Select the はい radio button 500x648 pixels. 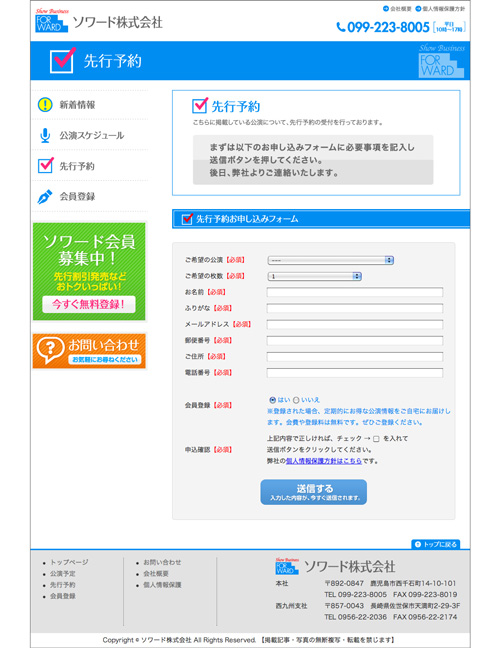[x=272, y=400]
